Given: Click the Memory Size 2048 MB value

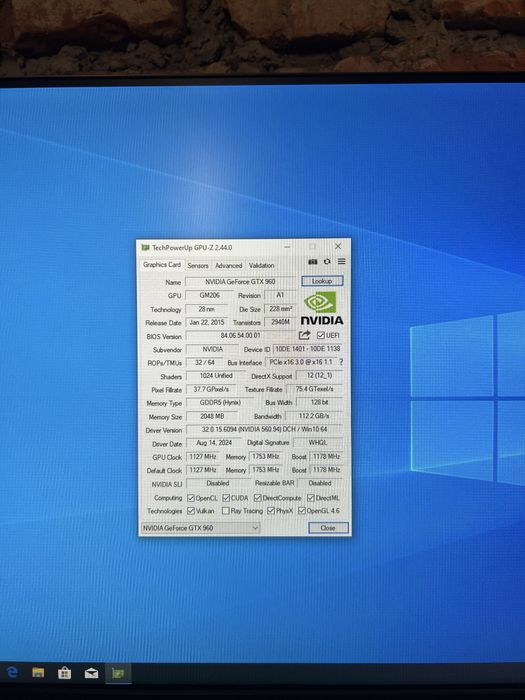Looking at the screenshot, I should click(x=212, y=416).
